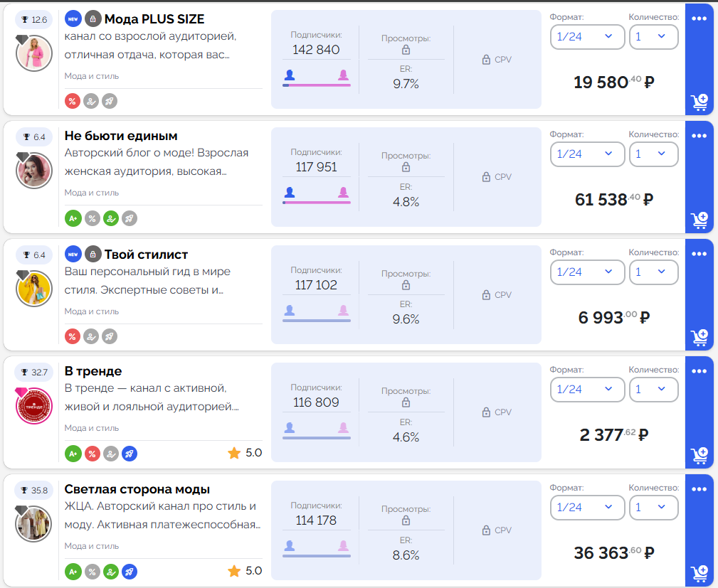Click locked CPV icon in Твой стилист card

point(486,295)
